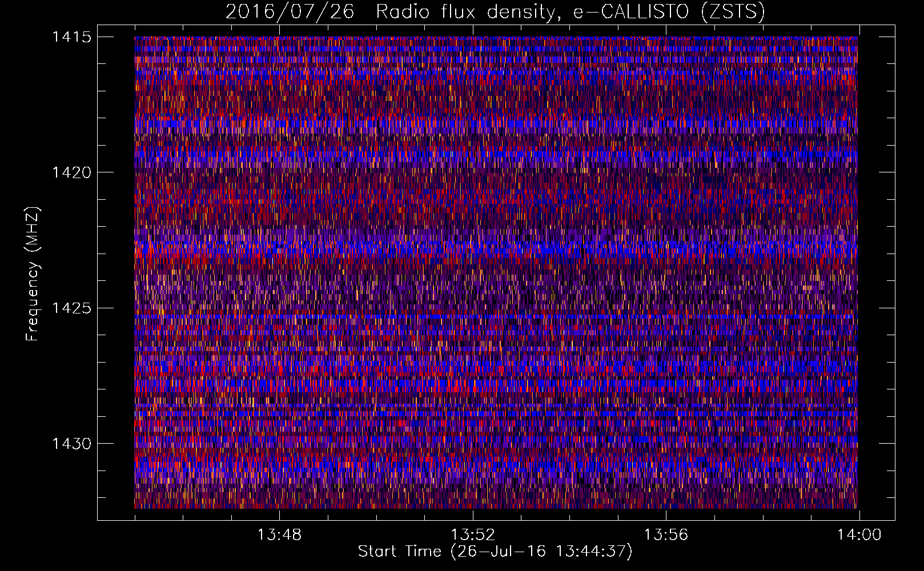Click the '14:00' time axis label
Image resolution: width=924 pixels, height=571 pixels.
pyautogui.click(x=859, y=535)
